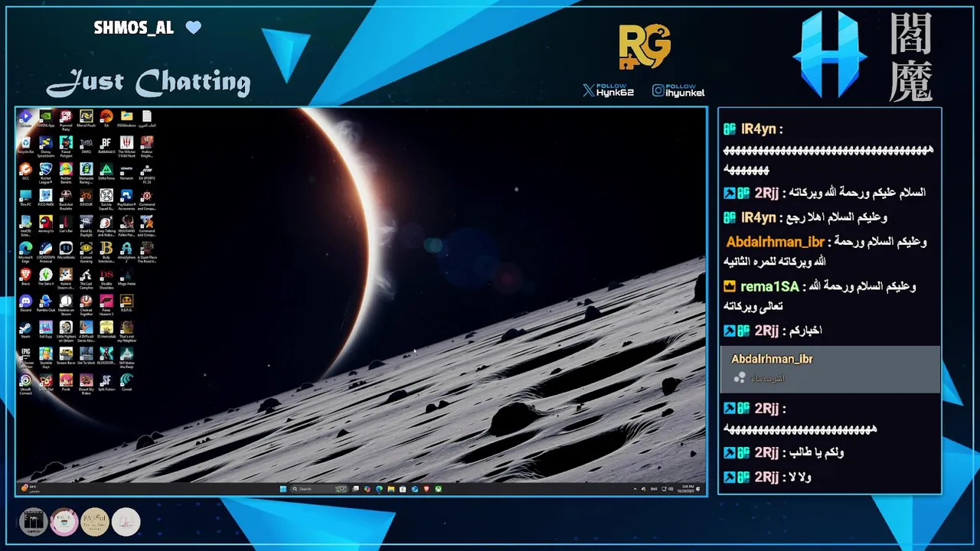Image resolution: width=980 pixels, height=551 pixels.
Task: Launch Stumble Guys from the desktop
Action: 46,357
